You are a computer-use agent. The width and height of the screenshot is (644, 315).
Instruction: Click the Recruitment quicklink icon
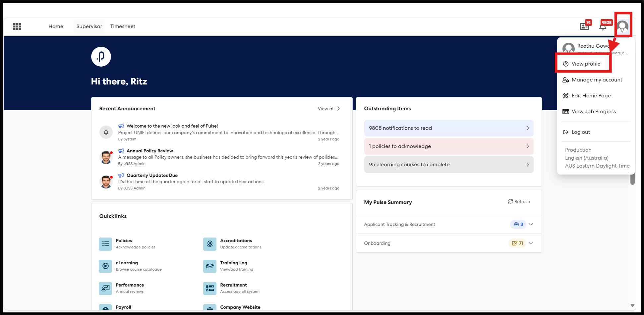click(x=210, y=289)
